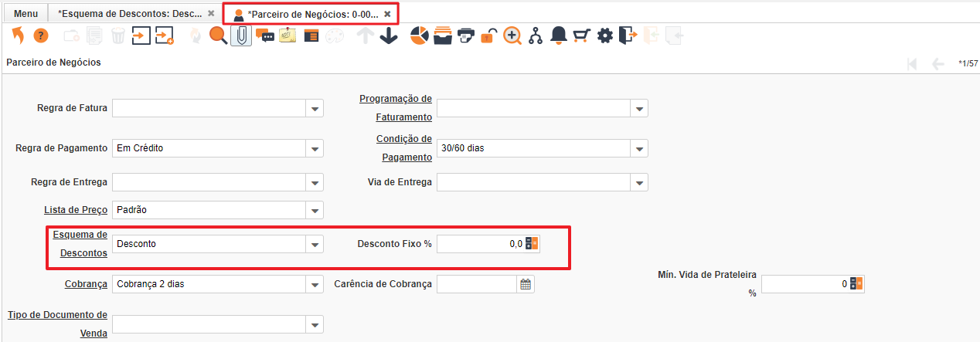Open attachments with the paperclip icon

pos(241,36)
